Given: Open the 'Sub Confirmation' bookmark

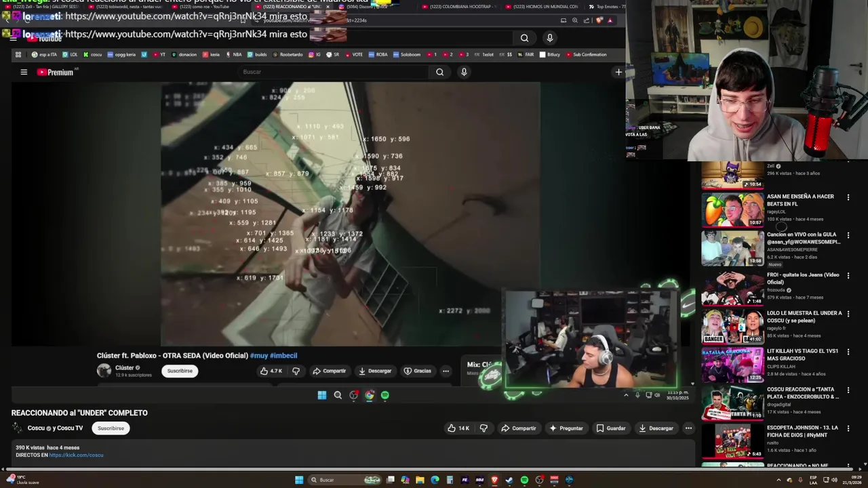Looking at the screenshot, I should 585,54.
